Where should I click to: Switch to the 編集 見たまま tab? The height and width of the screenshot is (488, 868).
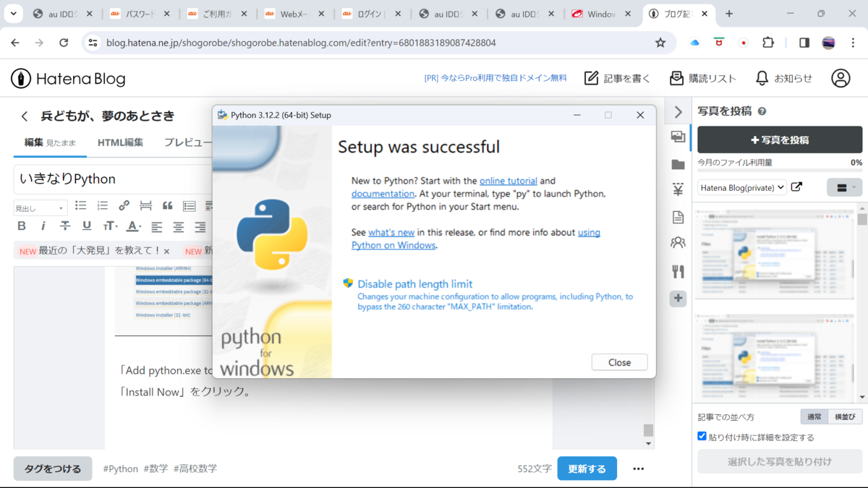[50, 142]
